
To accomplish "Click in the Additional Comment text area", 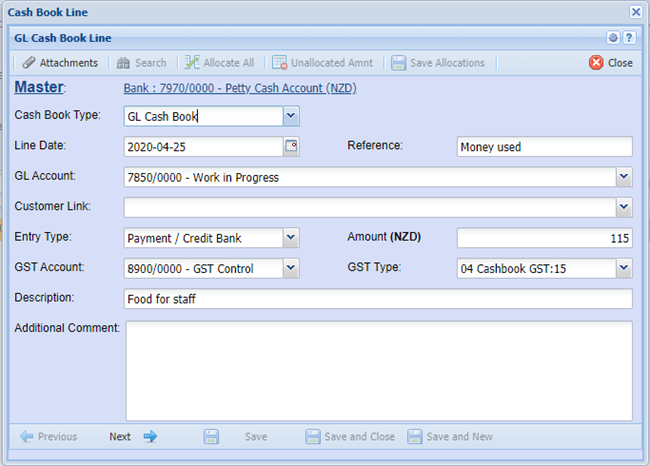I will [379, 370].
